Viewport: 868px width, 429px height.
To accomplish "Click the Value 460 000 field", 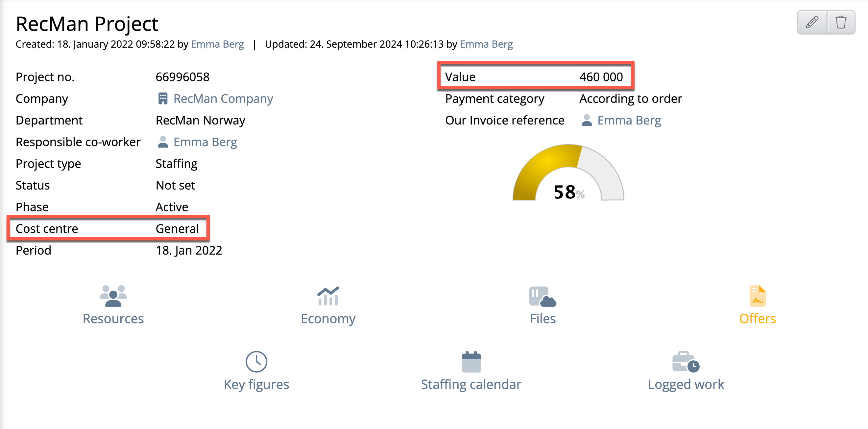I will [536, 76].
